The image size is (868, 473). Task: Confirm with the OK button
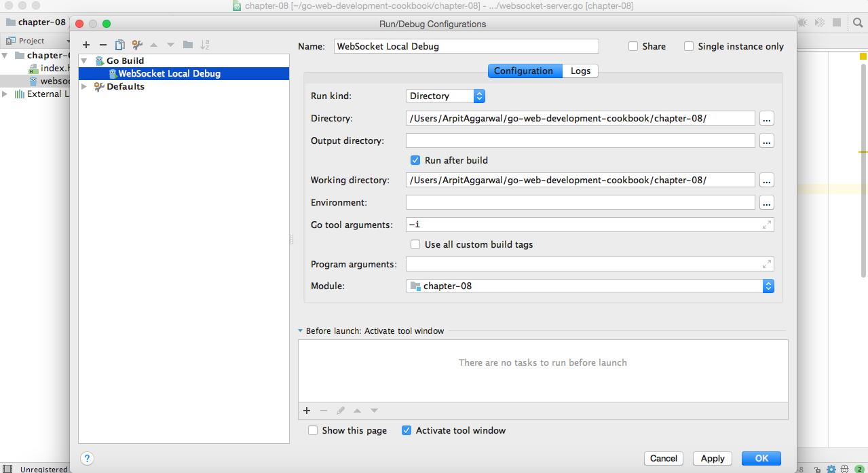tap(761, 459)
